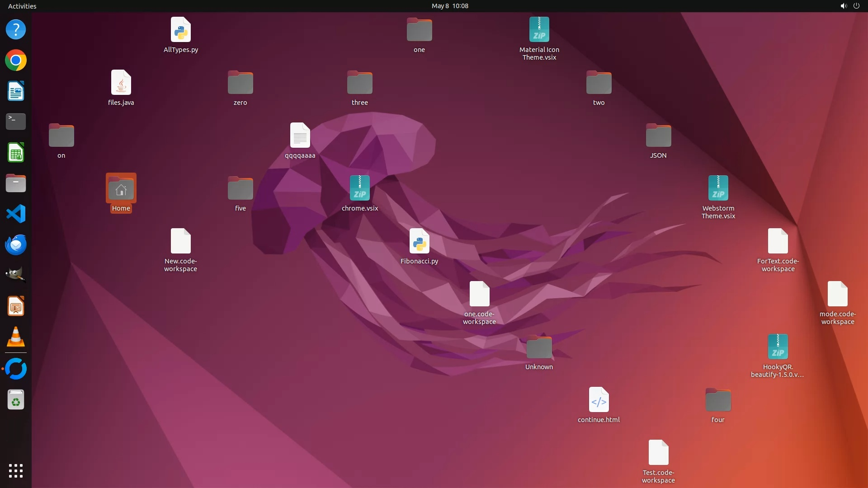Click the volume indicator in top bar
This screenshot has width=868, height=488.
pyautogui.click(x=843, y=6)
